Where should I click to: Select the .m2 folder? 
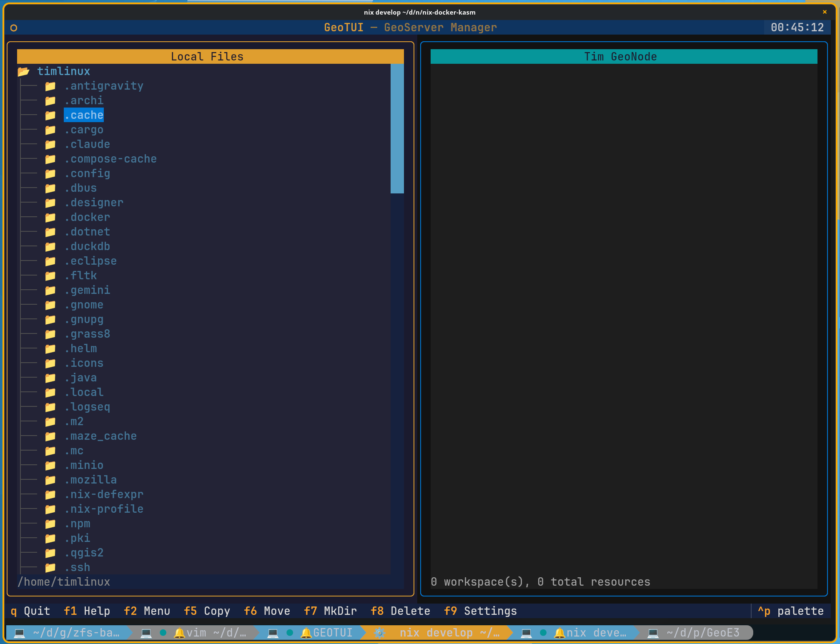click(74, 421)
